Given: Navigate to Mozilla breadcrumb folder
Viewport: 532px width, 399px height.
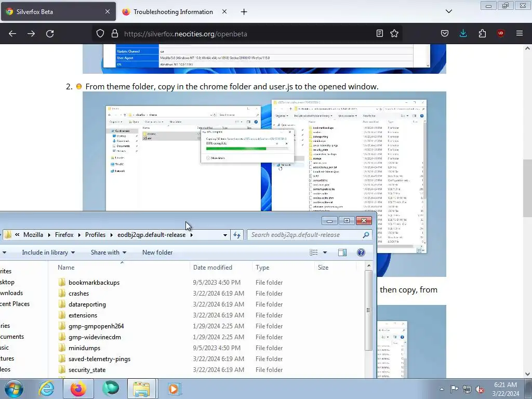Looking at the screenshot, I should point(33,235).
